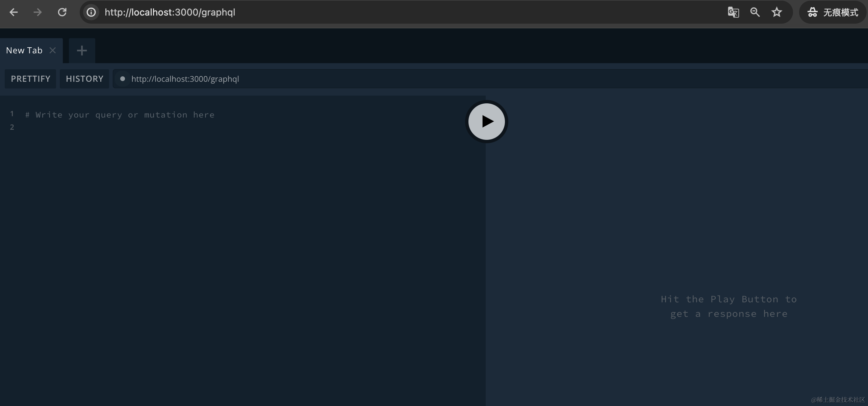Select the New Tab playground tab

24,50
